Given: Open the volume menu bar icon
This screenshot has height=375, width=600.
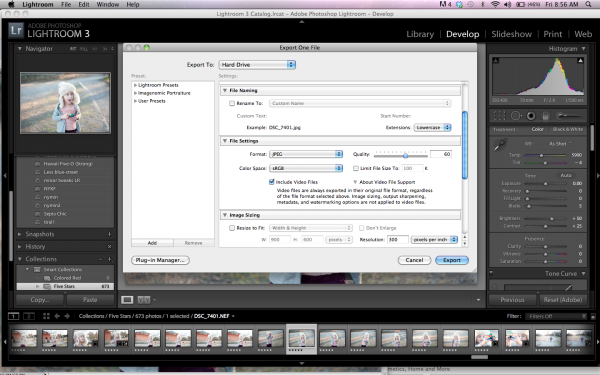Looking at the screenshot, I should [507, 4].
